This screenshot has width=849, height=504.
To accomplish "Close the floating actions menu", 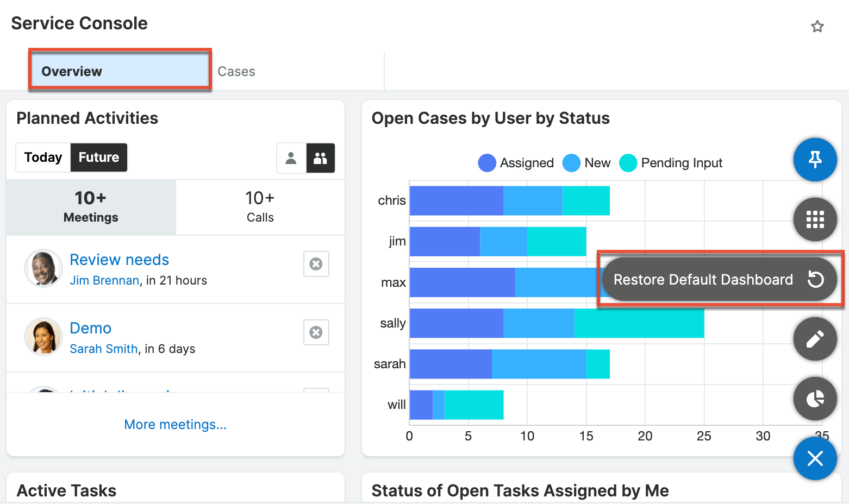I will coord(815,459).
